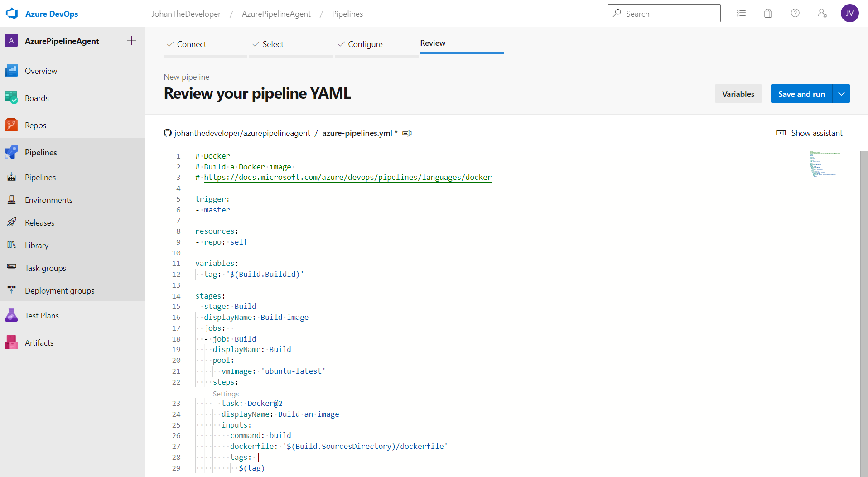
Task: Click the plus icon next to AzurePipelineAgent
Action: click(131, 40)
